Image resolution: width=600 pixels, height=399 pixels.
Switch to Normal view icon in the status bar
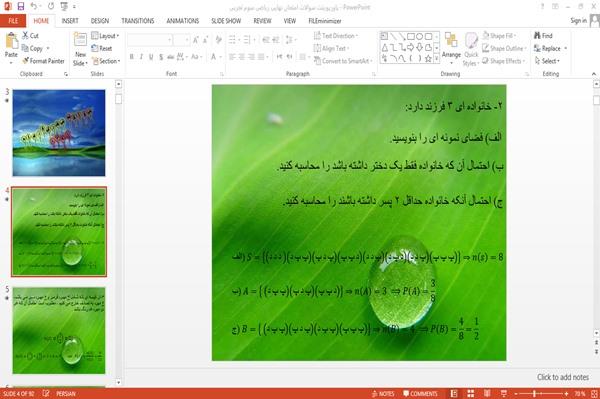[x=454, y=394]
